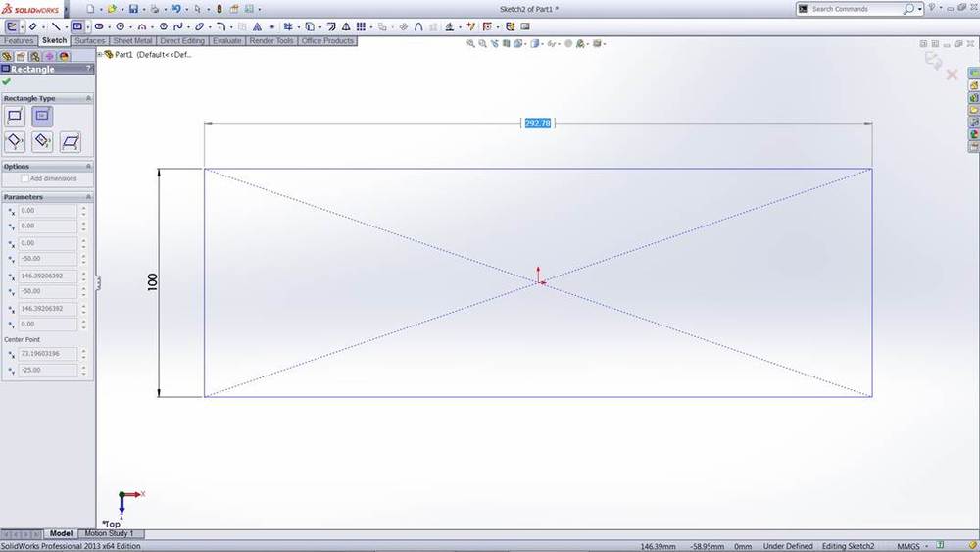This screenshot has height=552, width=980.
Task: Click the Save icon in the top toolbar
Action: tap(133, 9)
